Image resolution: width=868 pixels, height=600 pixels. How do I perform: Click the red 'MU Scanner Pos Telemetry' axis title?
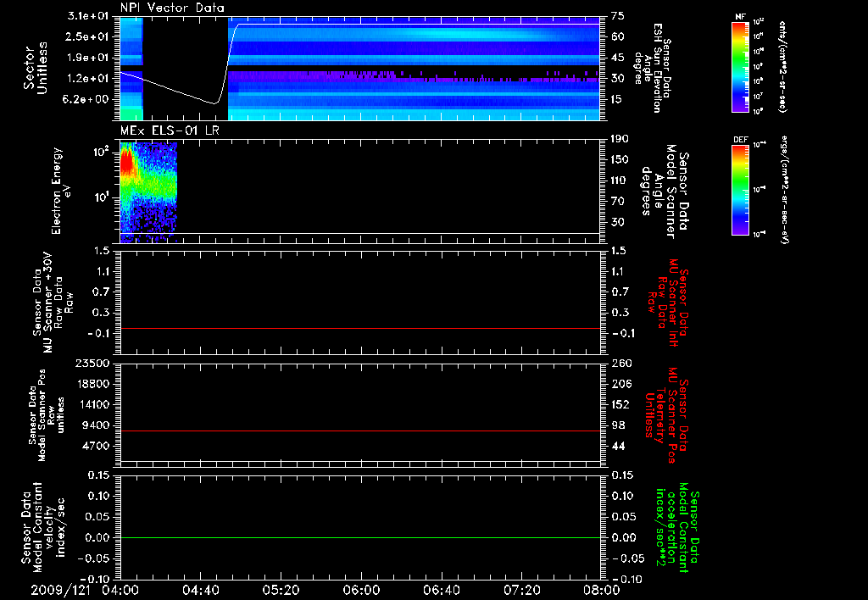point(667,415)
